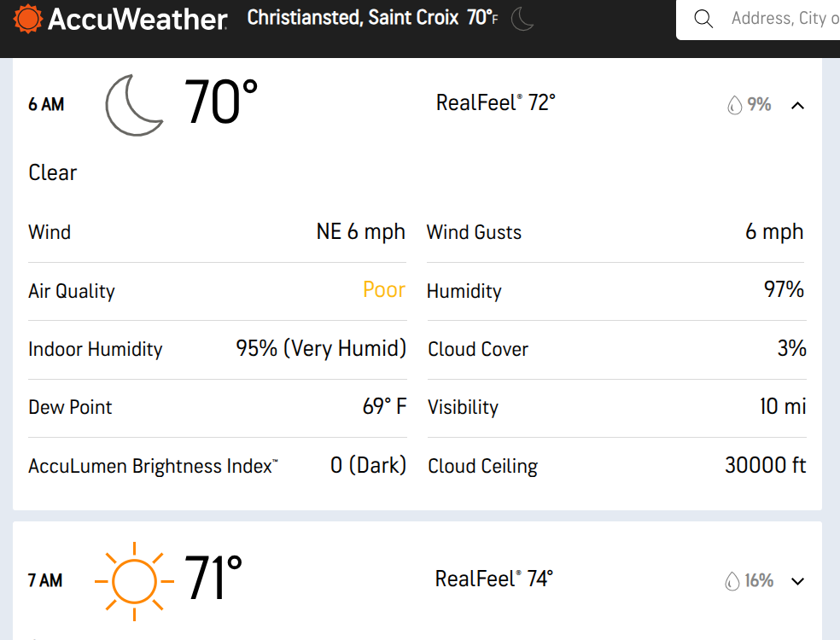
Task: Click the search magnifier icon
Action: click(703, 19)
